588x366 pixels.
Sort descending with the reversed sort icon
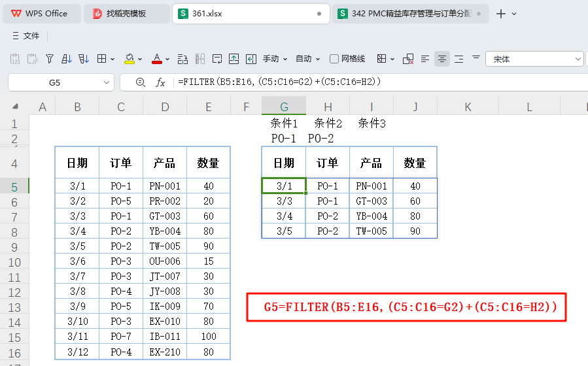84,59
